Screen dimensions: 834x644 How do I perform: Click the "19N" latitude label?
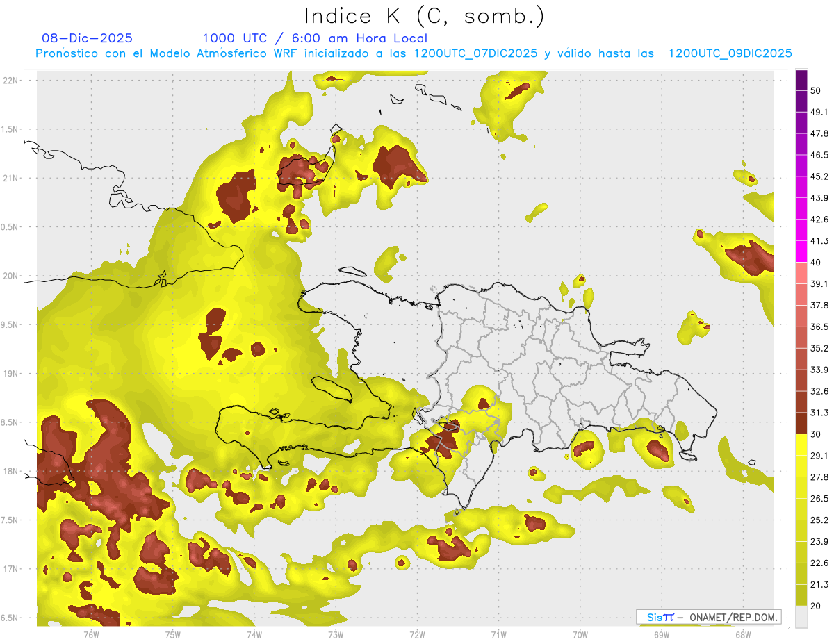pyautogui.click(x=10, y=374)
